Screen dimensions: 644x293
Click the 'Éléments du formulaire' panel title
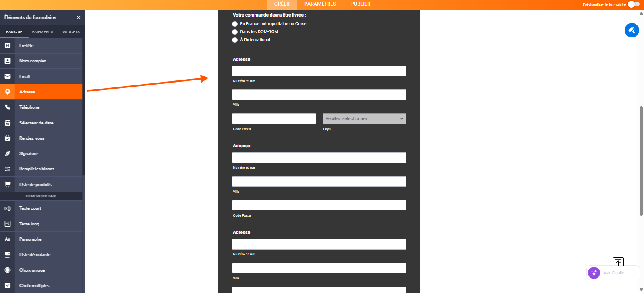tap(30, 17)
